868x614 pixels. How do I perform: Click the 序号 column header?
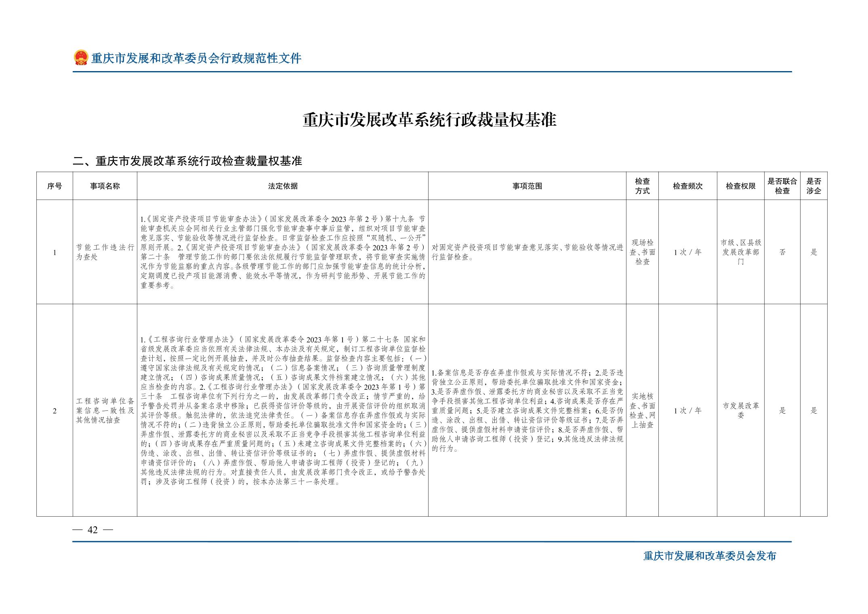[x=55, y=186]
